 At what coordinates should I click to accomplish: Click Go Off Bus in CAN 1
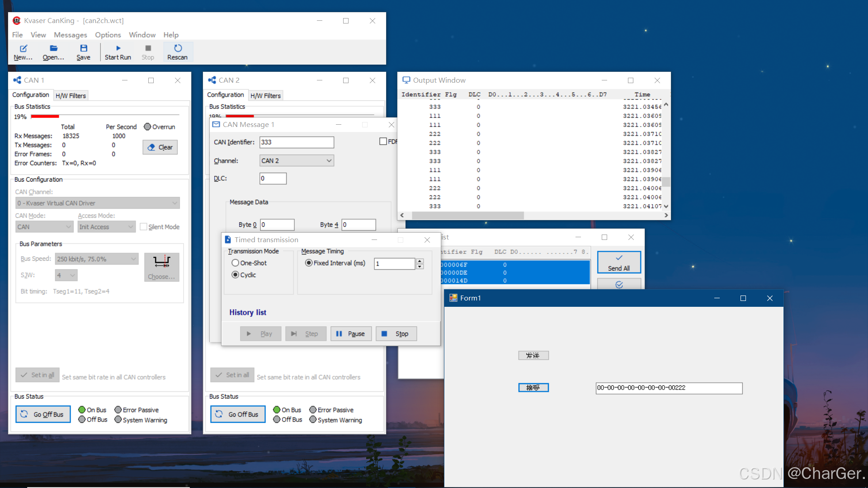(x=43, y=414)
